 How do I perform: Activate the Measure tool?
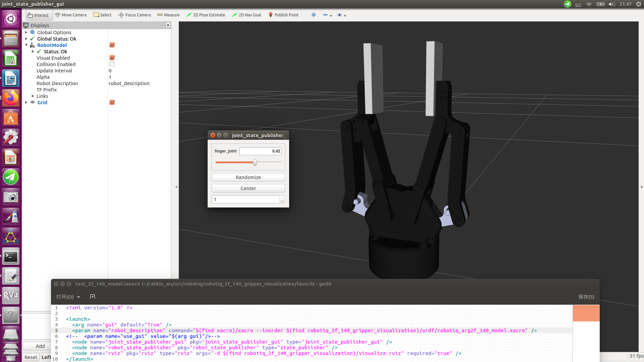coord(168,15)
